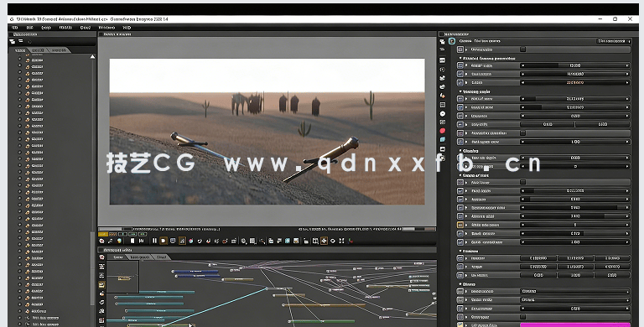Click the Bokeh side count slider showing 5
Screen dimensions: 644x327
tap(575, 225)
